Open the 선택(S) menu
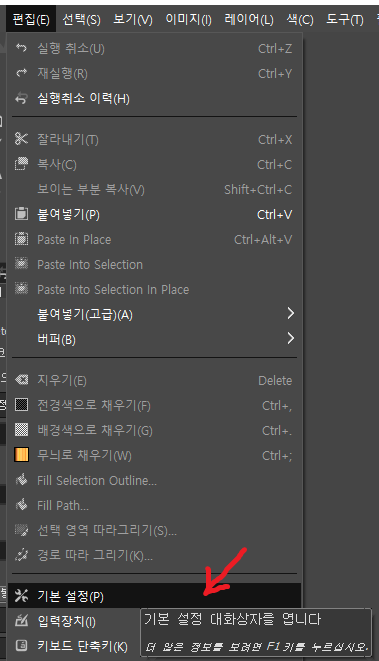379x661 pixels. (x=81, y=19)
